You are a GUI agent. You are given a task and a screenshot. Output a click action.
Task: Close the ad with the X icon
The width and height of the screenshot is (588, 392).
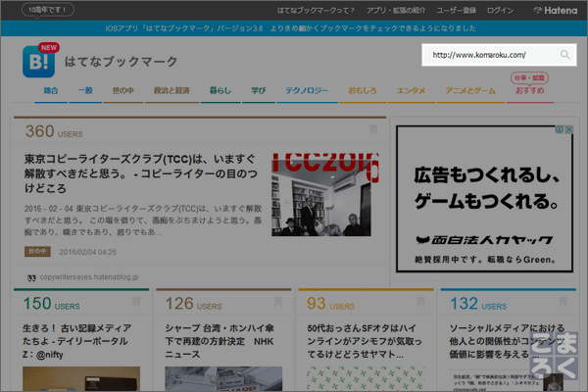point(568,129)
